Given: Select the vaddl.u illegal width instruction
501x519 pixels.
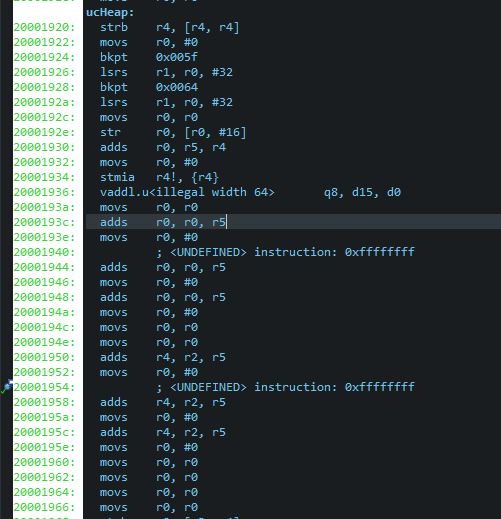Looking at the screenshot, I should pos(250,192).
